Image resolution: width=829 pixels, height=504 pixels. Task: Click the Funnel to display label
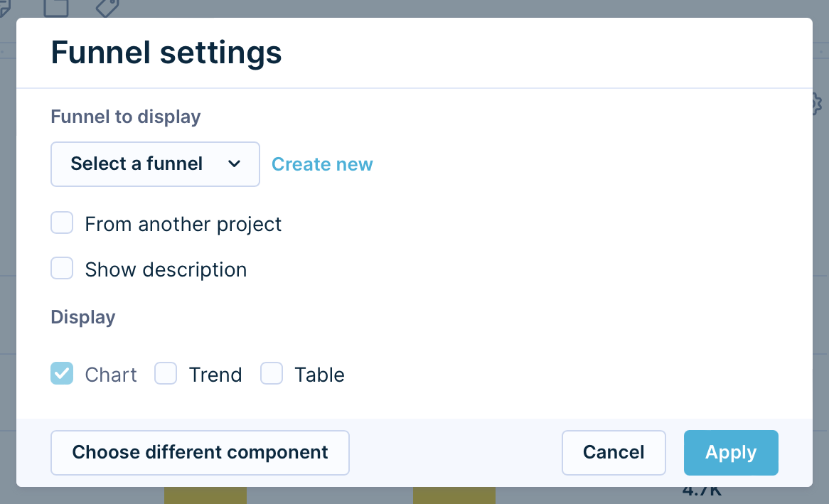126,117
